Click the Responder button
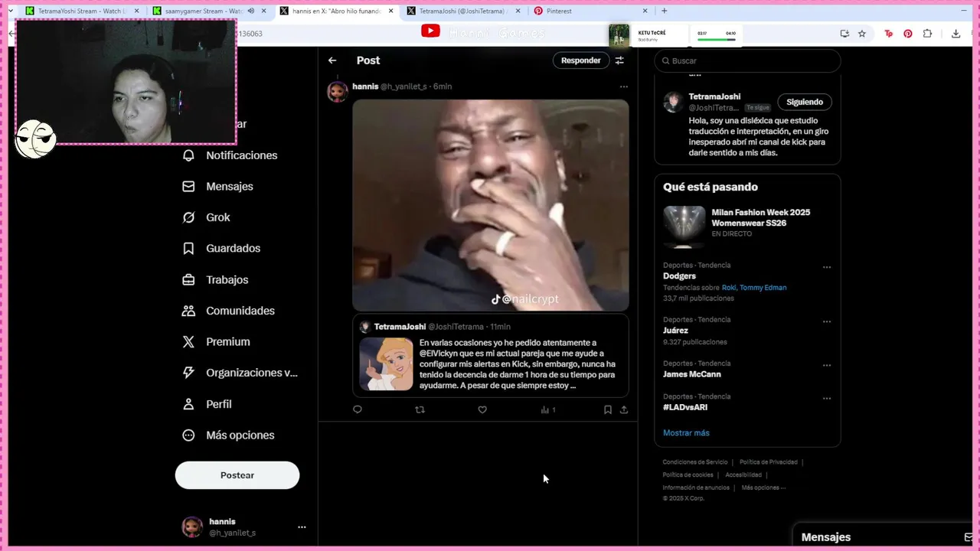Screen dimensions: 980x551 click(581, 60)
